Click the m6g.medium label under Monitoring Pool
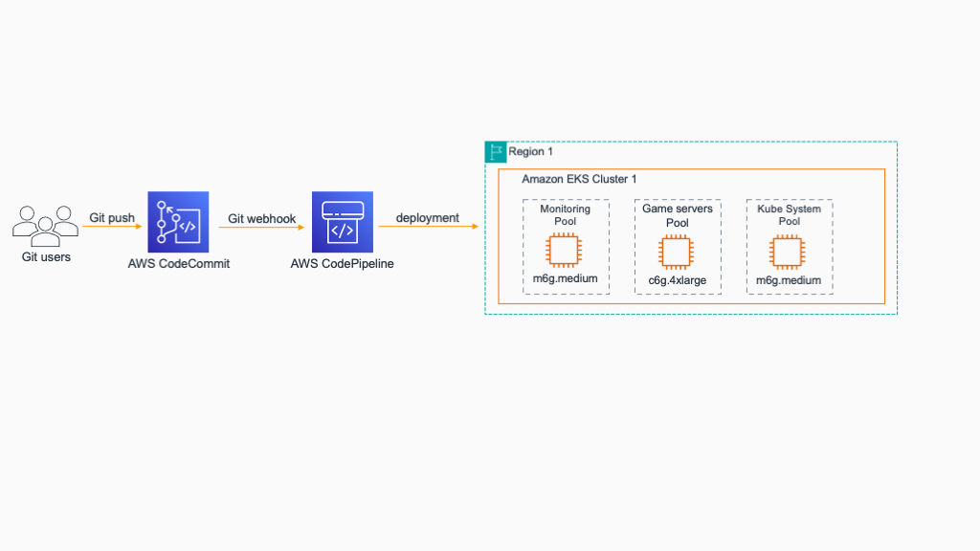 [565, 279]
